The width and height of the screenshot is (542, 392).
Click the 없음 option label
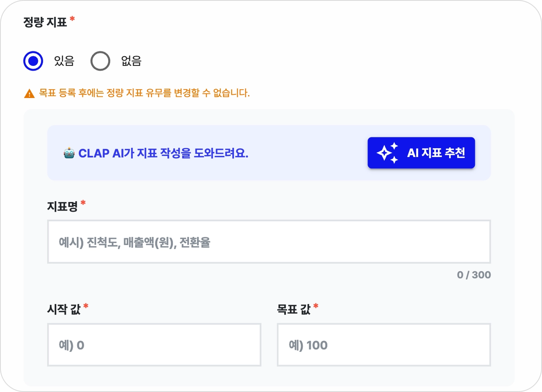click(131, 61)
